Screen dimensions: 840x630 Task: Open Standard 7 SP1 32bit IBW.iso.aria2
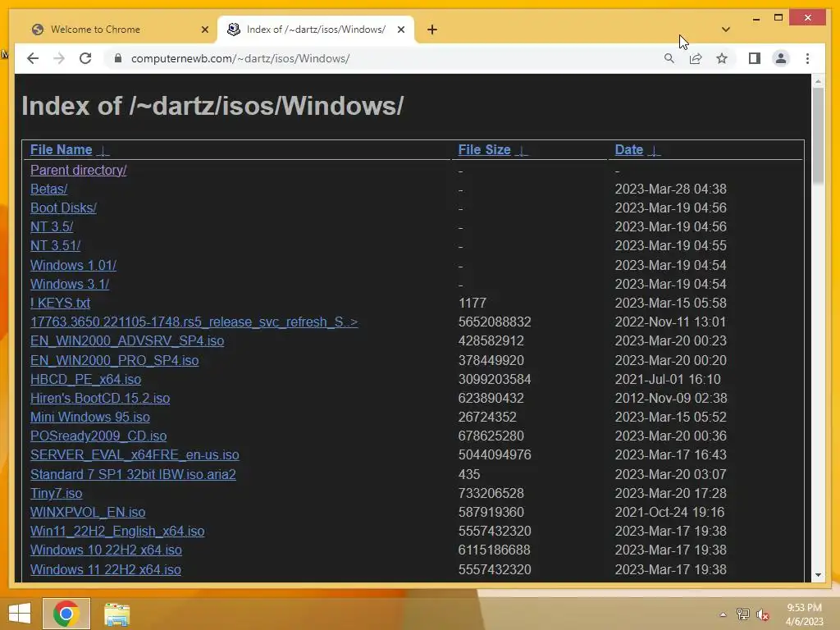133,474
